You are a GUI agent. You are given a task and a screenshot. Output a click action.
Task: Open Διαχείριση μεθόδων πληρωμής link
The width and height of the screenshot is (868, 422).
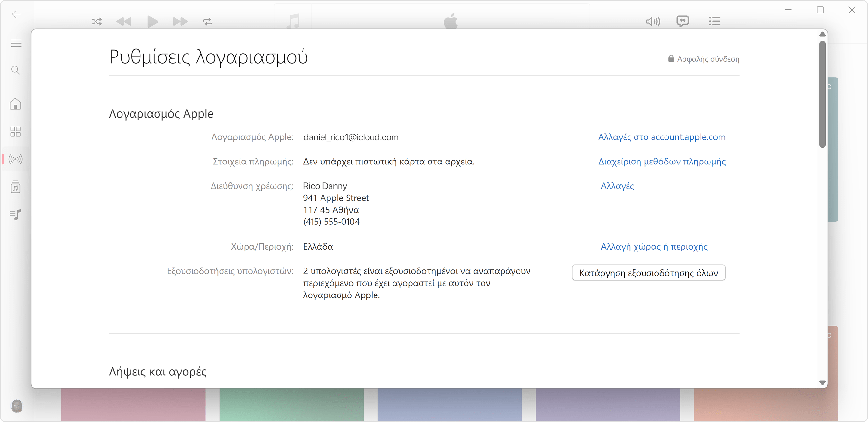[662, 162]
